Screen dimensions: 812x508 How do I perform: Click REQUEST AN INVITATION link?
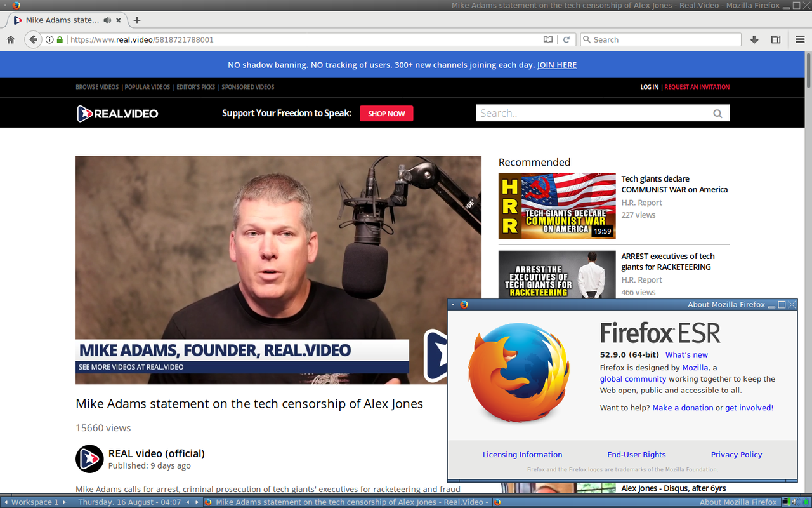[x=697, y=87]
